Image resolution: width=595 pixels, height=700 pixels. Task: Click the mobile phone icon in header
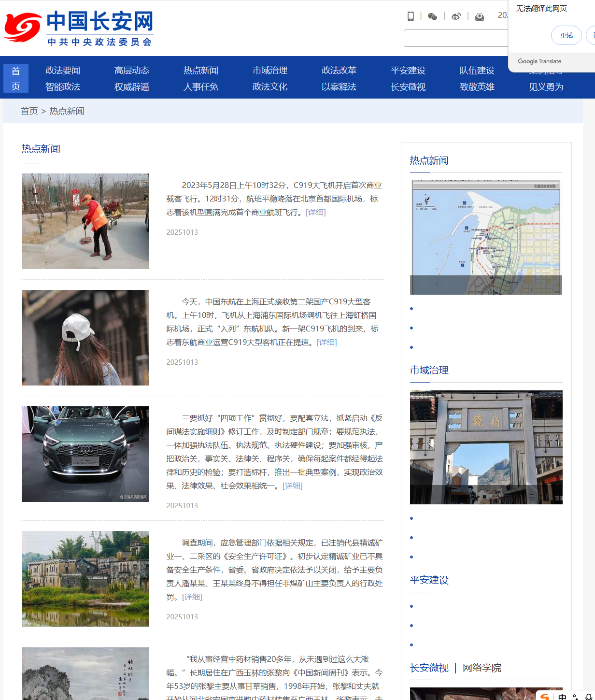(x=411, y=16)
